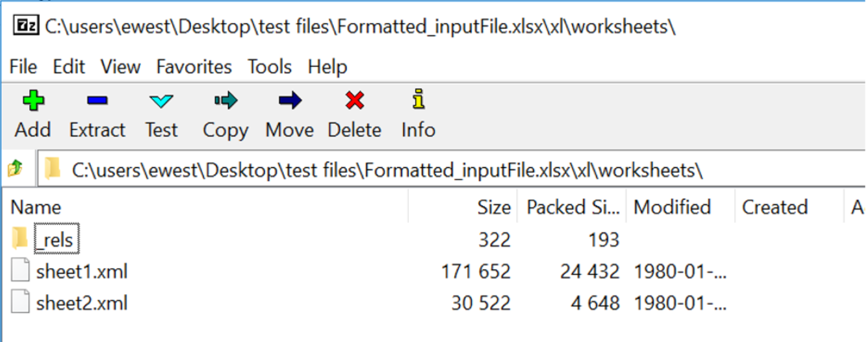Click the green Add plus icon
Image resolution: width=868 pixels, height=342 pixels.
point(33,101)
